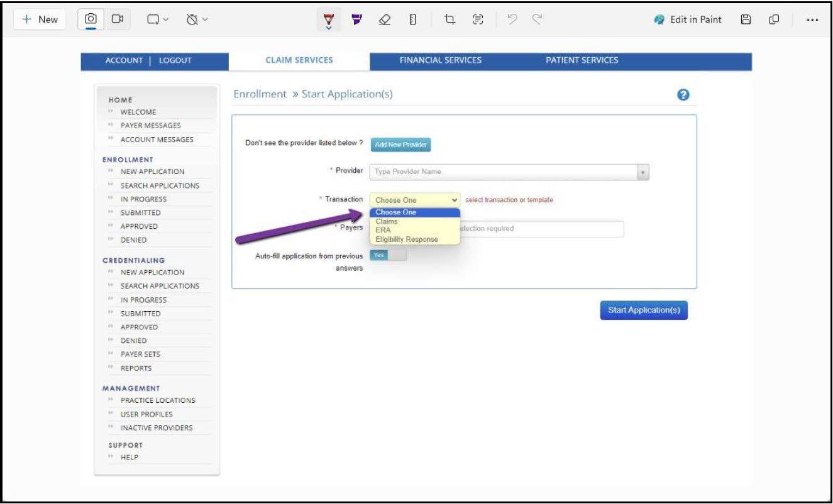The width and height of the screenshot is (833, 504).
Task: Expand the delay timer dropdown
Action: tap(197, 19)
